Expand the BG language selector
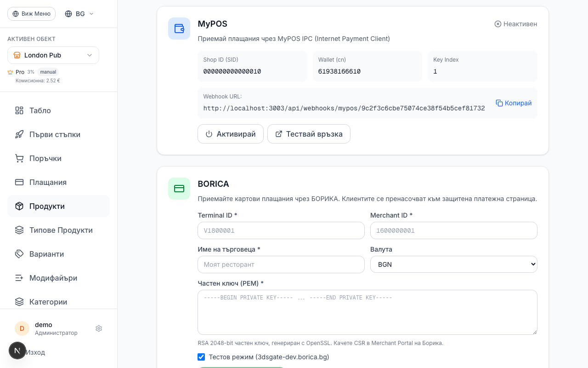 79,14
